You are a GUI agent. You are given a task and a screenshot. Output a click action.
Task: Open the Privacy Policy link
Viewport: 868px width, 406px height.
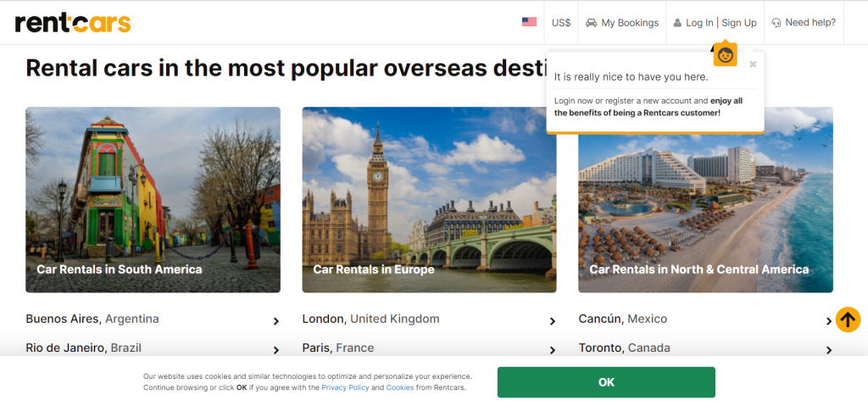click(x=345, y=387)
